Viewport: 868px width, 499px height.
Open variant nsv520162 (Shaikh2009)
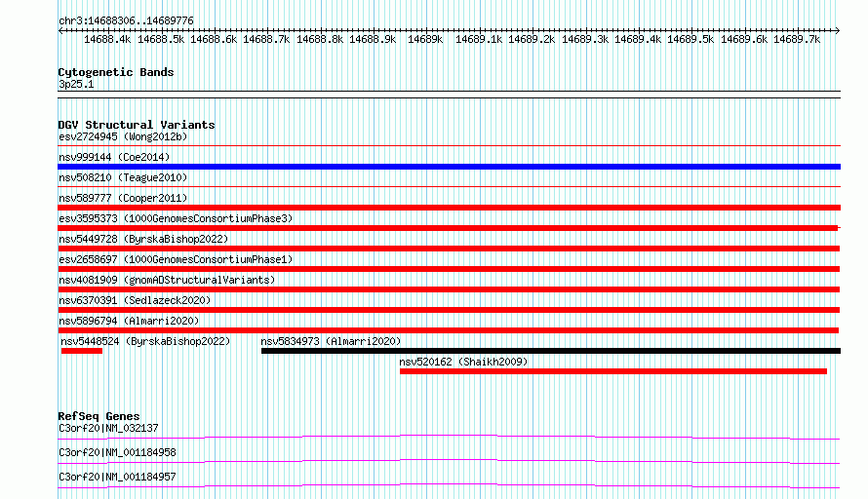[x=463, y=362]
